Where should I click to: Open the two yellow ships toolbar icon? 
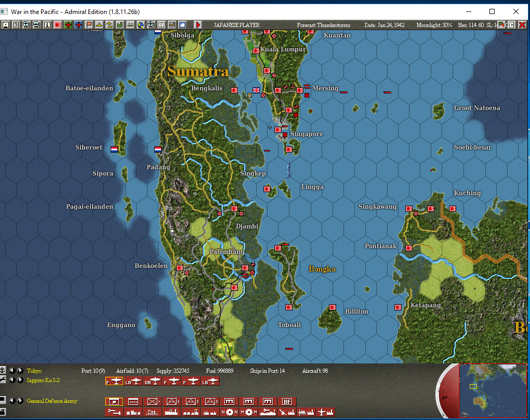(110, 24)
